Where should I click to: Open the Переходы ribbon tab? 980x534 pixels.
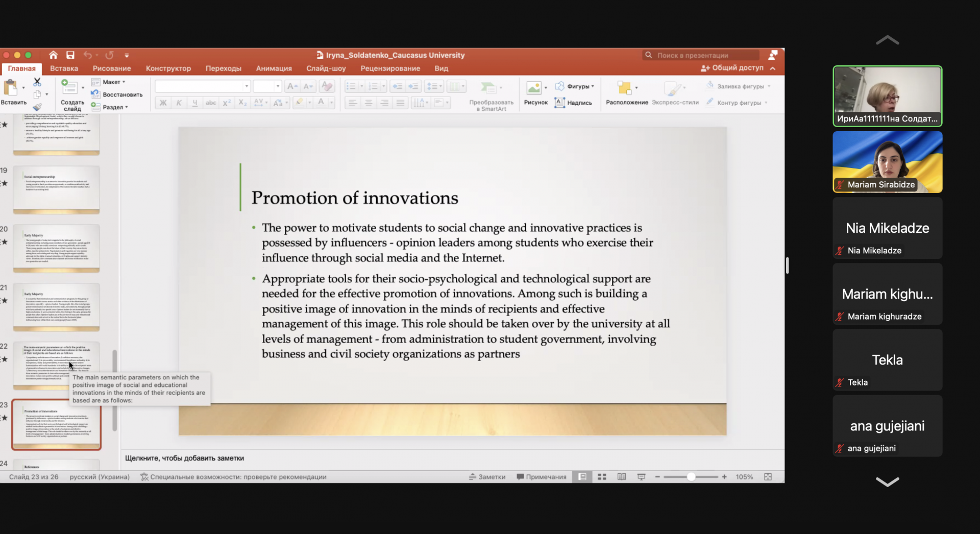point(224,68)
